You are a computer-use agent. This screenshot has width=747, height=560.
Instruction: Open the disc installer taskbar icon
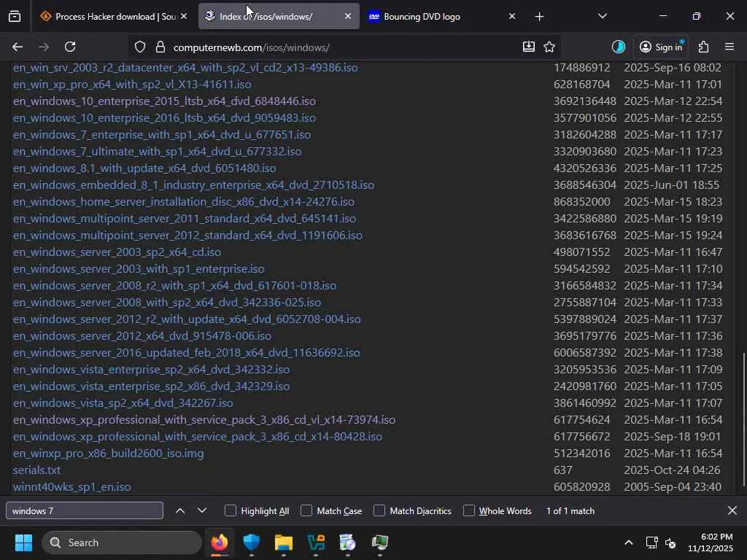[348, 542]
